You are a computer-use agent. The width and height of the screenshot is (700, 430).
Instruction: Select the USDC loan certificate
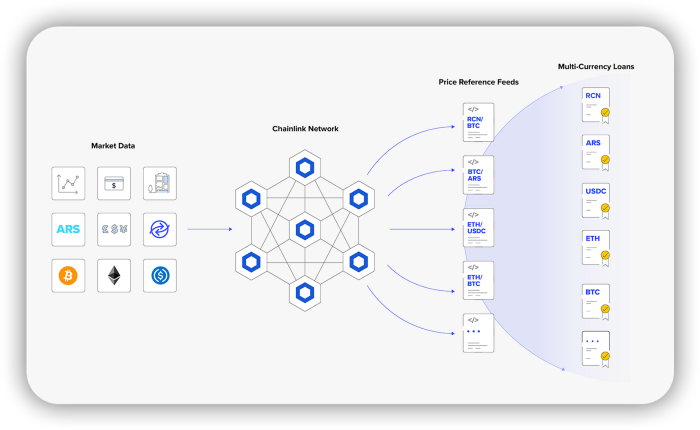click(596, 201)
